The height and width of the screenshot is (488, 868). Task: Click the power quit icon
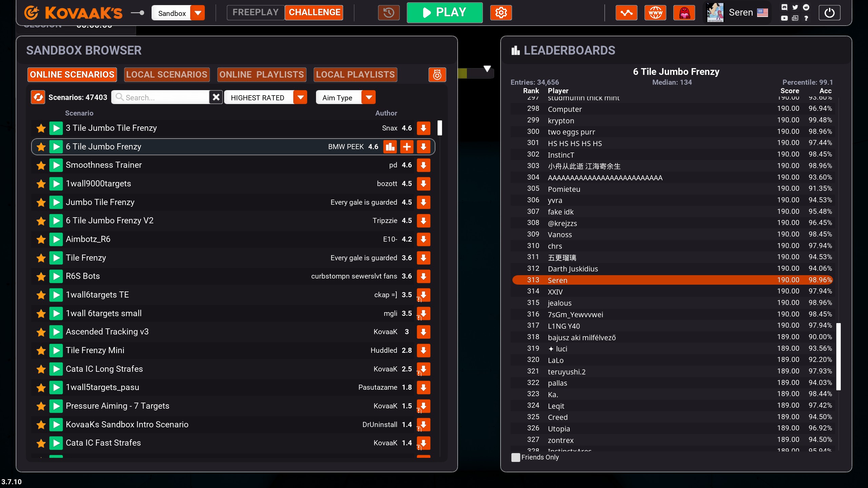coord(829,13)
